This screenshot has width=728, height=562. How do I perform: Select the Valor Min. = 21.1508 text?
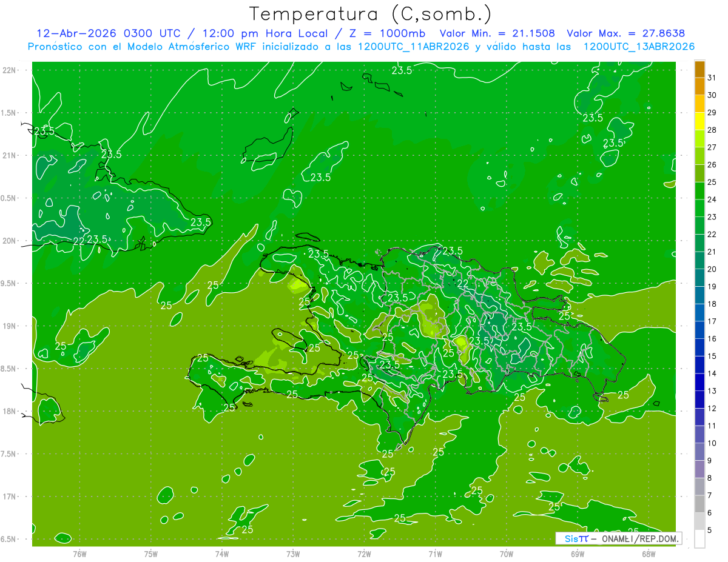click(496, 33)
